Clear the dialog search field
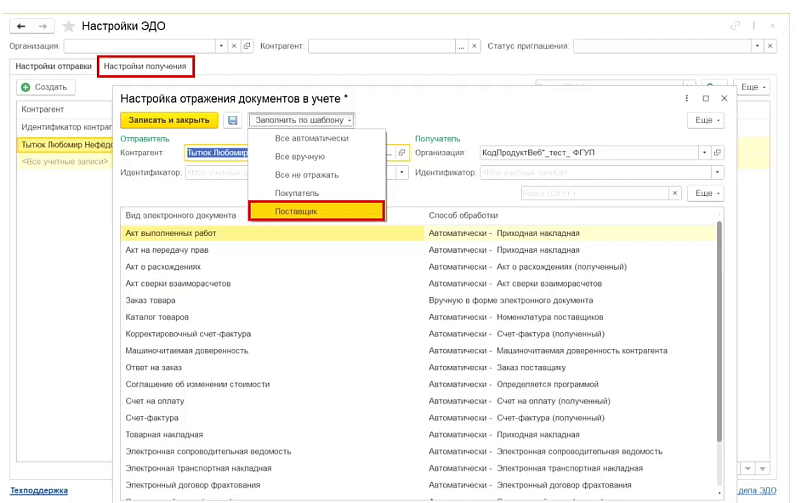This screenshot has height=503, width=799. pyautogui.click(x=675, y=193)
